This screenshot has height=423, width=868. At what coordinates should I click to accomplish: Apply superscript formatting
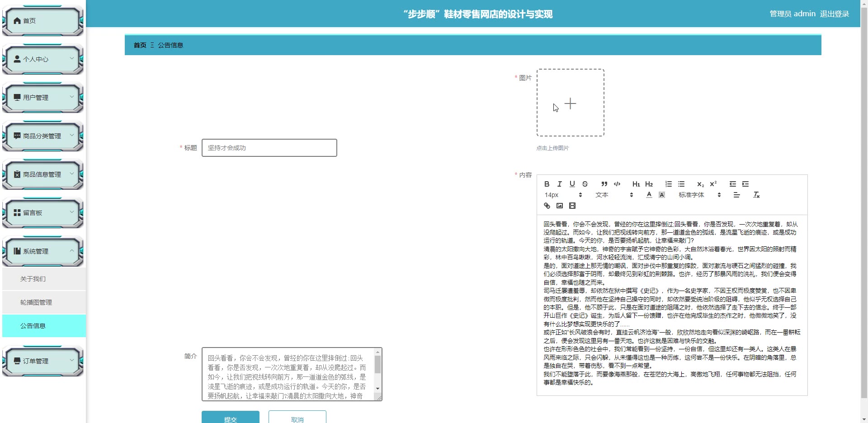[x=713, y=184]
